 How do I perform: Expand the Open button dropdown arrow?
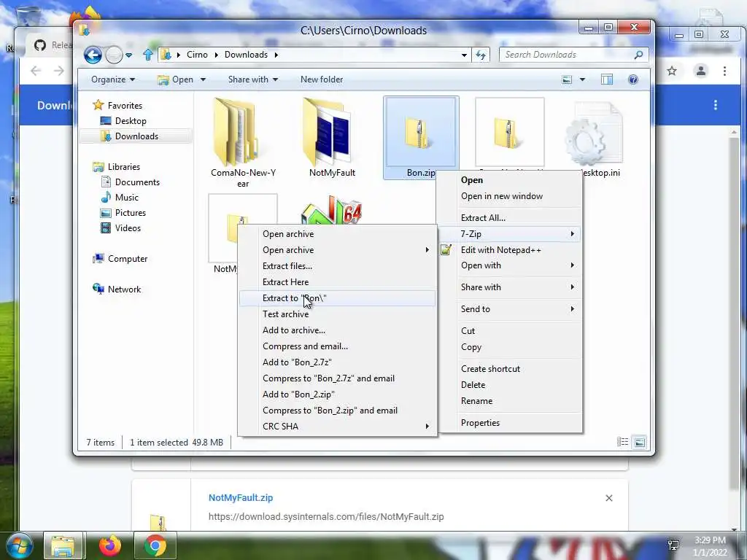point(203,79)
